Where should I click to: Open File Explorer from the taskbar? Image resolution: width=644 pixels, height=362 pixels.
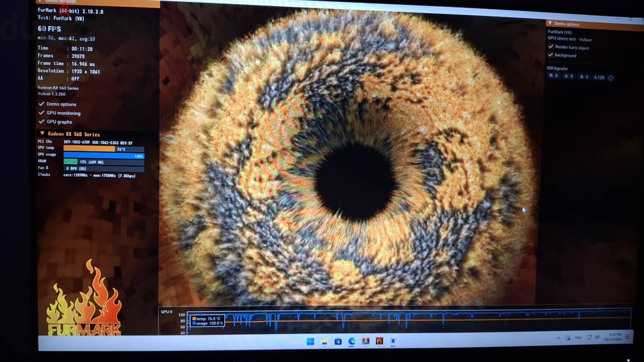324,341
